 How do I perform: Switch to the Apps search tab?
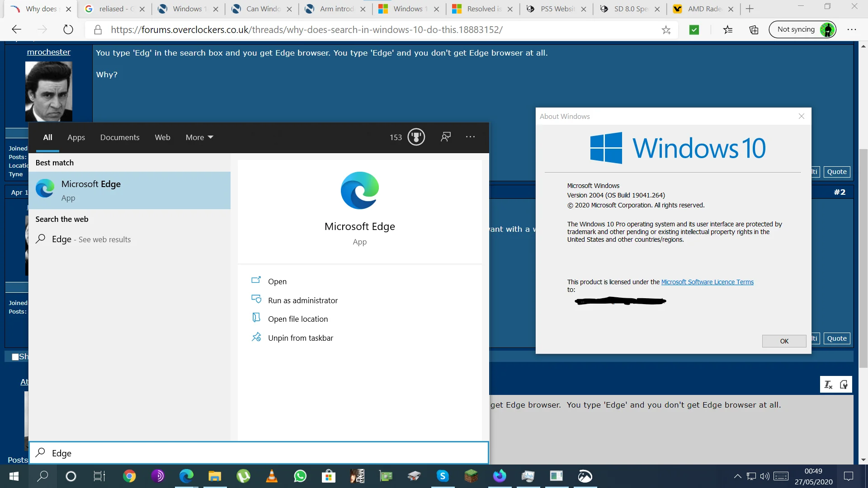pyautogui.click(x=76, y=137)
